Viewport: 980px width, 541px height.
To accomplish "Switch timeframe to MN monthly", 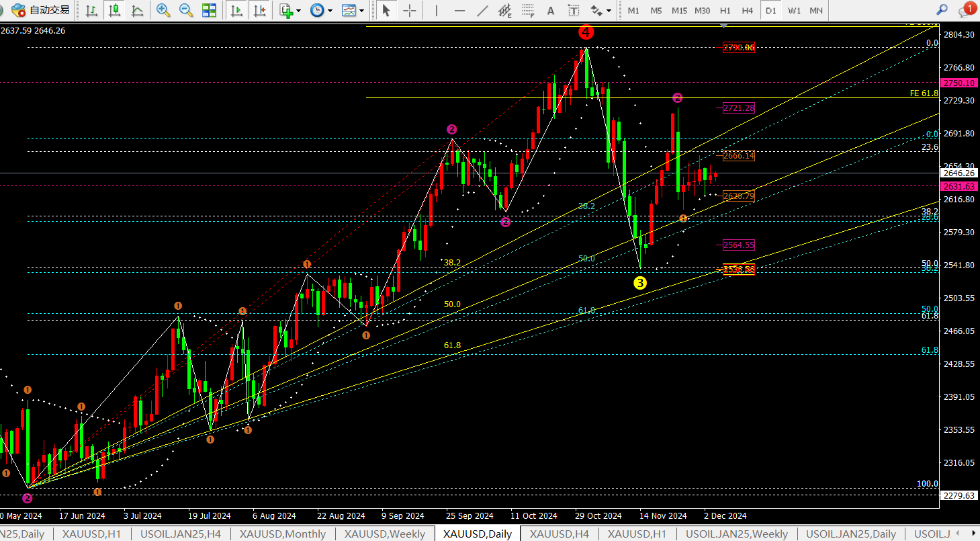I will [x=816, y=10].
